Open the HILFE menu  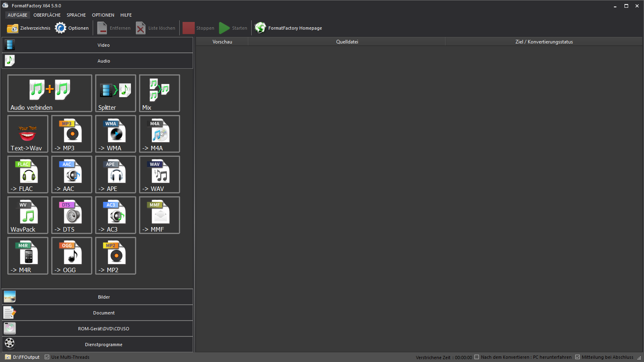[x=126, y=15]
